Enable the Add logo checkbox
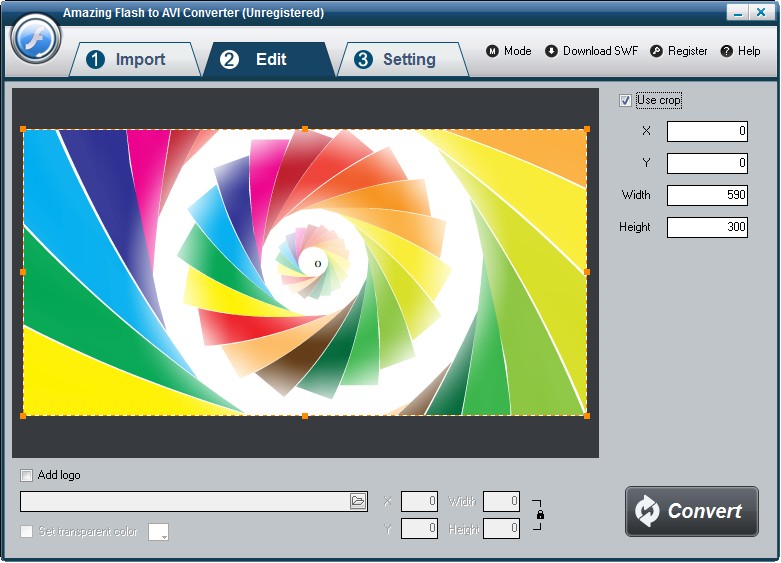 (27, 475)
